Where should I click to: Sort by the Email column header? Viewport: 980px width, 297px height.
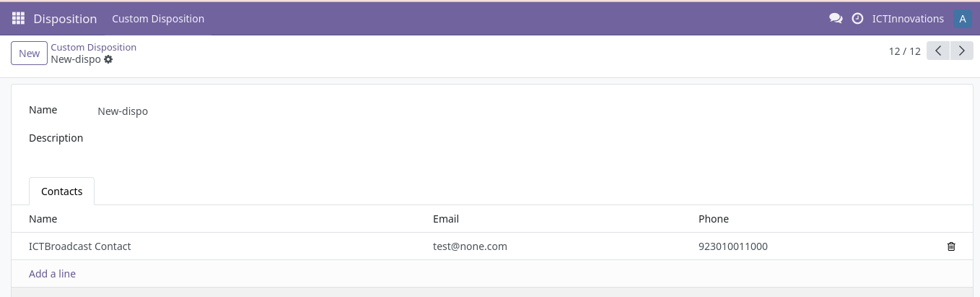pos(446,219)
